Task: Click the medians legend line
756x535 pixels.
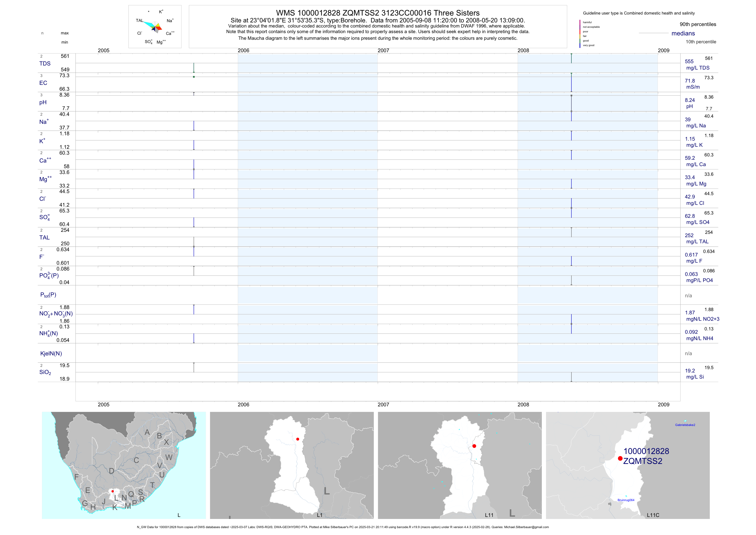Action: pyautogui.click(x=653, y=33)
